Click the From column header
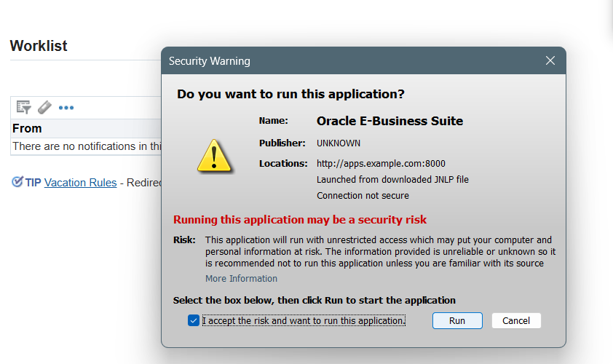 point(27,128)
